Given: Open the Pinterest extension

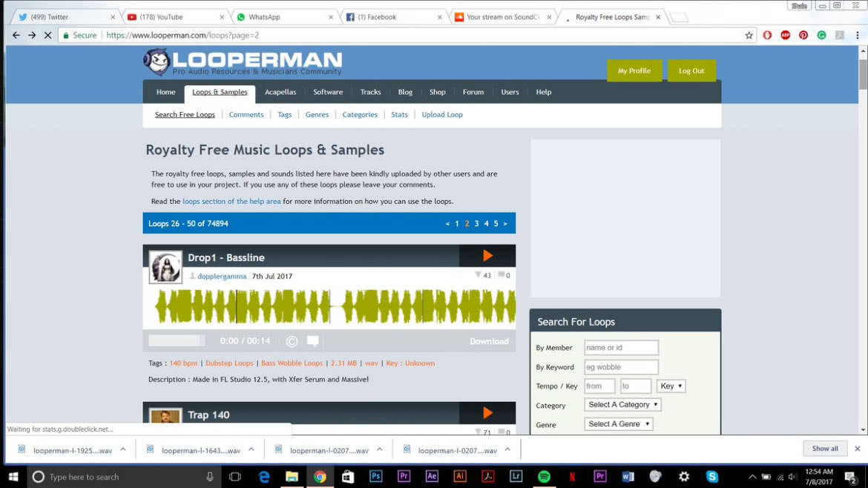Looking at the screenshot, I should click(803, 36).
